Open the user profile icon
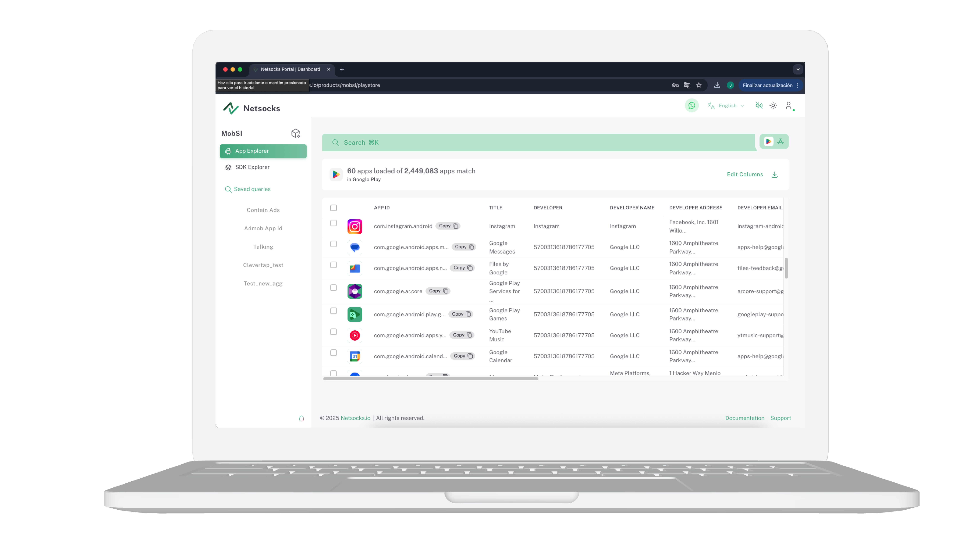The image size is (980, 552). pyautogui.click(x=789, y=106)
